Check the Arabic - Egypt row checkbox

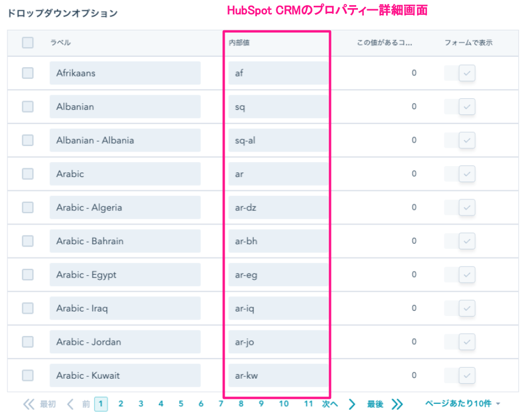coord(28,275)
